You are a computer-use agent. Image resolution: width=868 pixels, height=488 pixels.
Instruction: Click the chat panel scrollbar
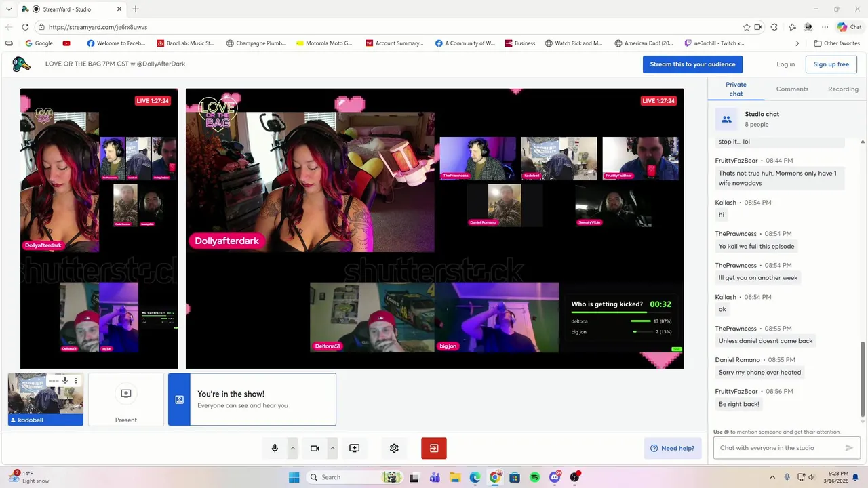(863, 378)
